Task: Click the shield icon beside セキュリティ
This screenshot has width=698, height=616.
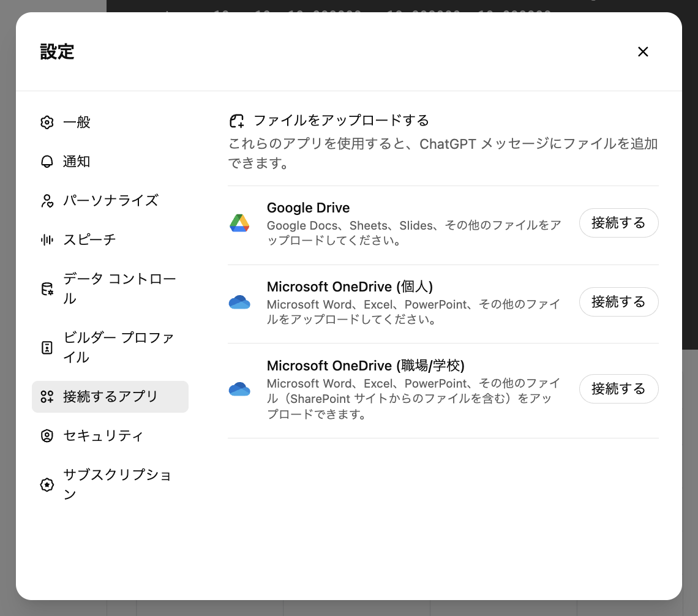Action: (x=47, y=436)
